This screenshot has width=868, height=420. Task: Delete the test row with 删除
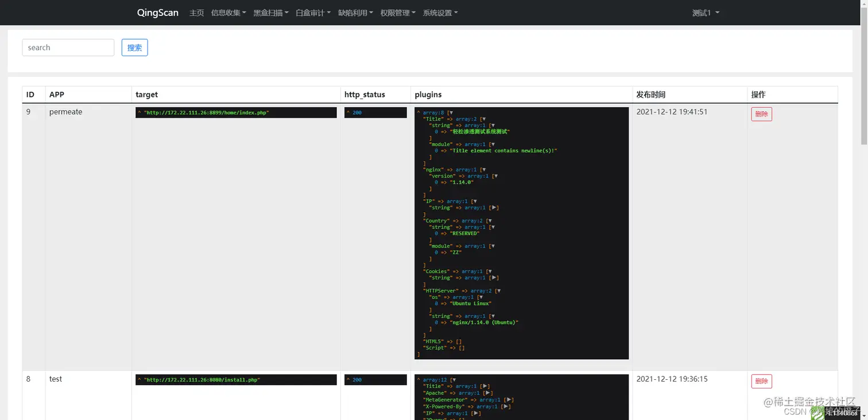coord(762,382)
